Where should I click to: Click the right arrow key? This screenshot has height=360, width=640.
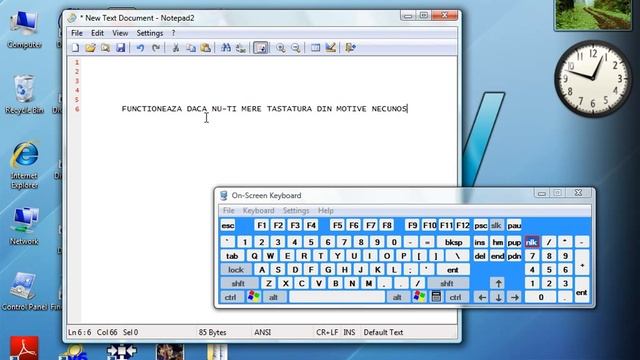[515, 297]
